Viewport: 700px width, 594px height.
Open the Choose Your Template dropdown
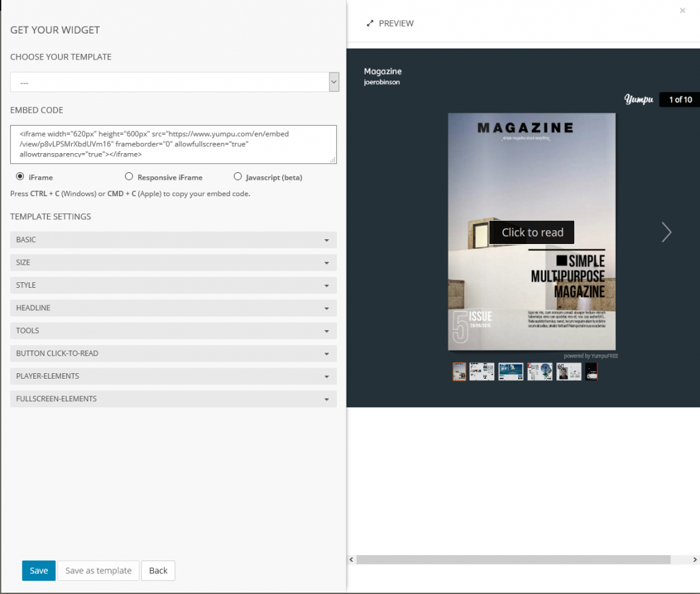174,82
